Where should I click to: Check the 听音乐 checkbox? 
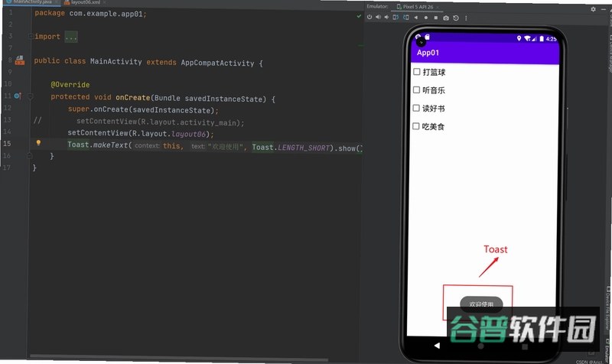tap(416, 90)
